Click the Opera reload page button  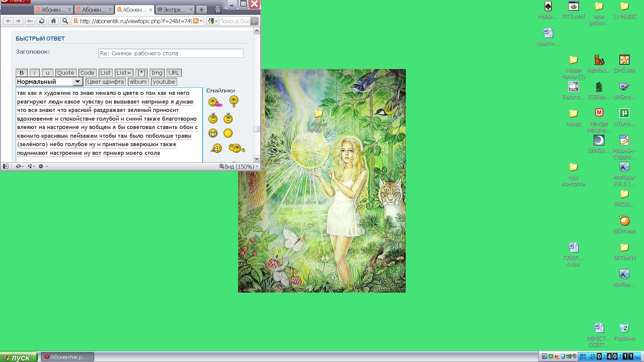point(42,21)
